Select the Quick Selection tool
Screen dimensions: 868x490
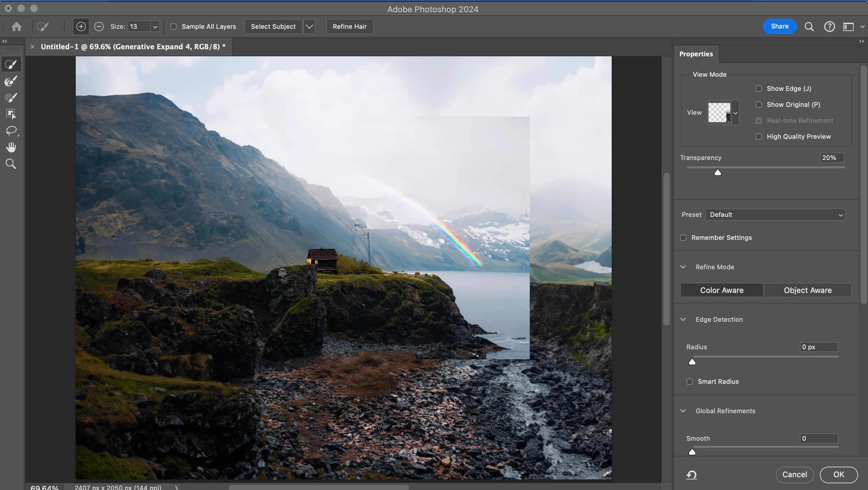[x=11, y=64]
